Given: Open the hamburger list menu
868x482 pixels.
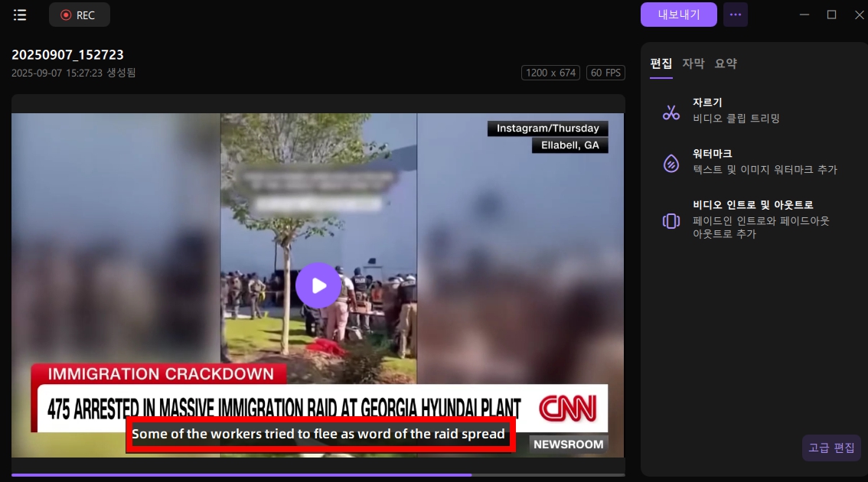Looking at the screenshot, I should 20,15.
